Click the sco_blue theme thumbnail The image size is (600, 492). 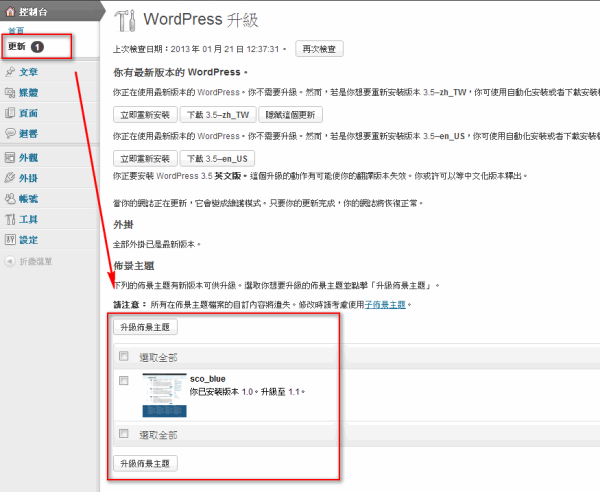tap(165, 395)
